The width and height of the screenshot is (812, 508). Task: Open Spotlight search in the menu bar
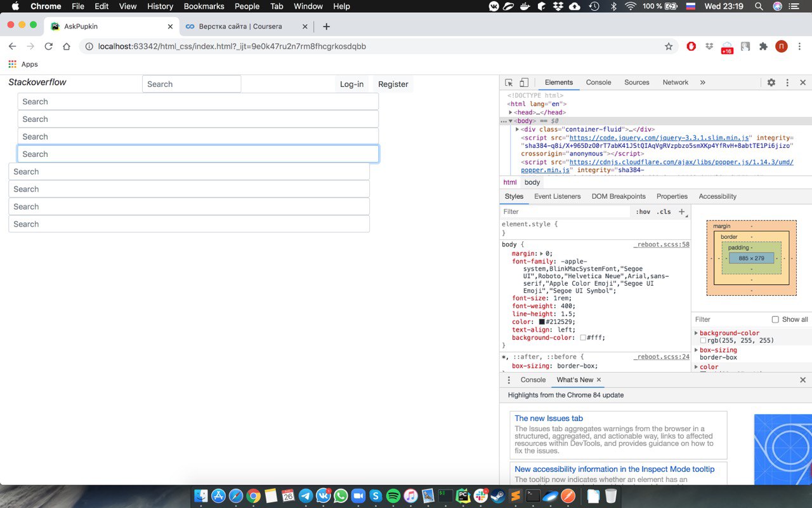point(759,6)
